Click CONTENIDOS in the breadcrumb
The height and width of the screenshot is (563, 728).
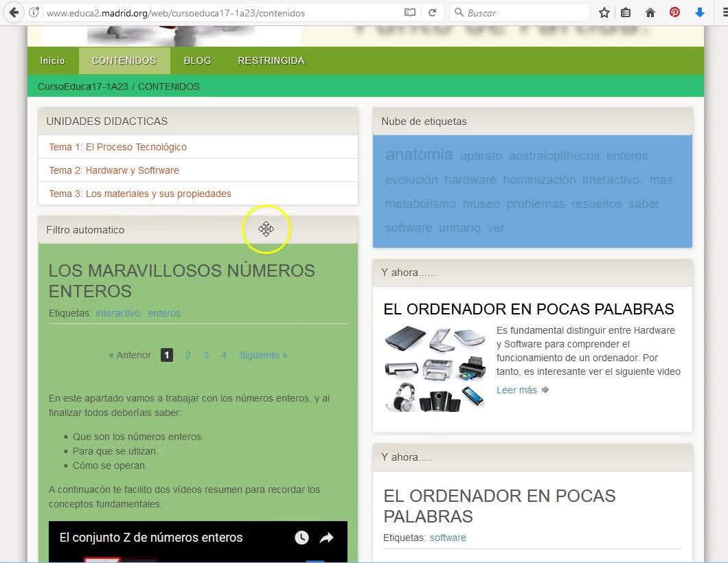tap(168, 87)
